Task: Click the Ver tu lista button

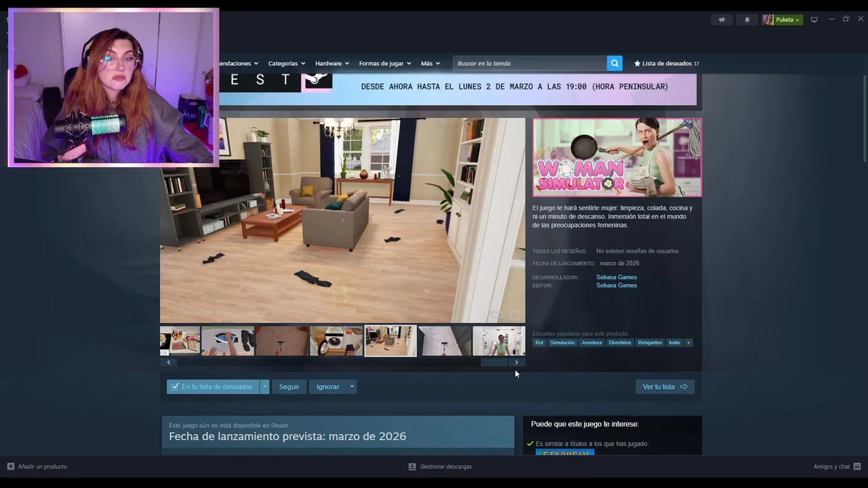Action: [665, 386]
